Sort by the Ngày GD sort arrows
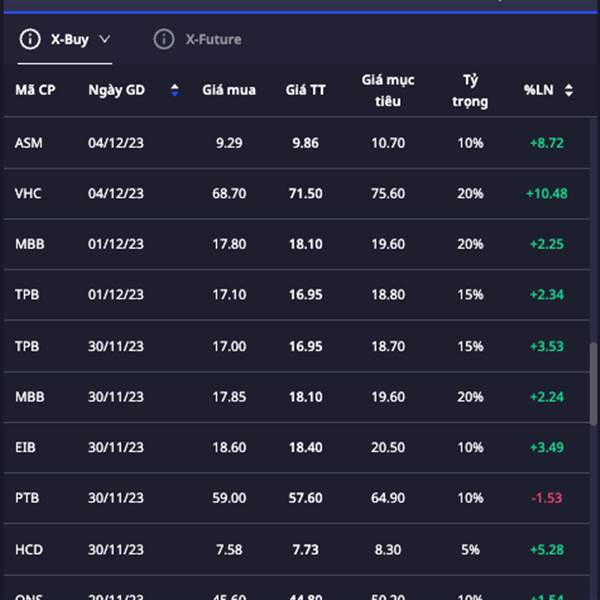600x600 pixels. (x=175, y=91)
